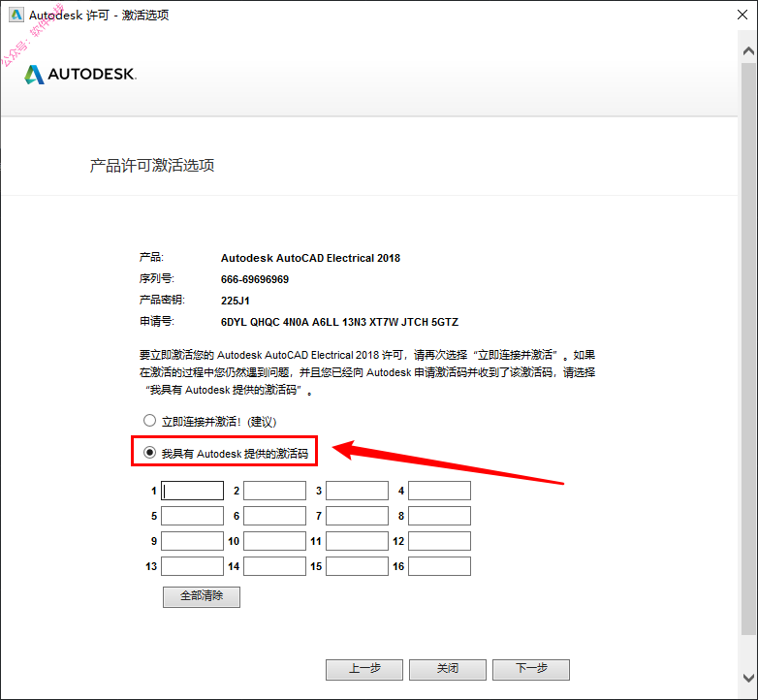758x700 pixels.
Task: Click the request code '6DYL QHQC 4N0A...' text
Action: click(x=339, y=322)
